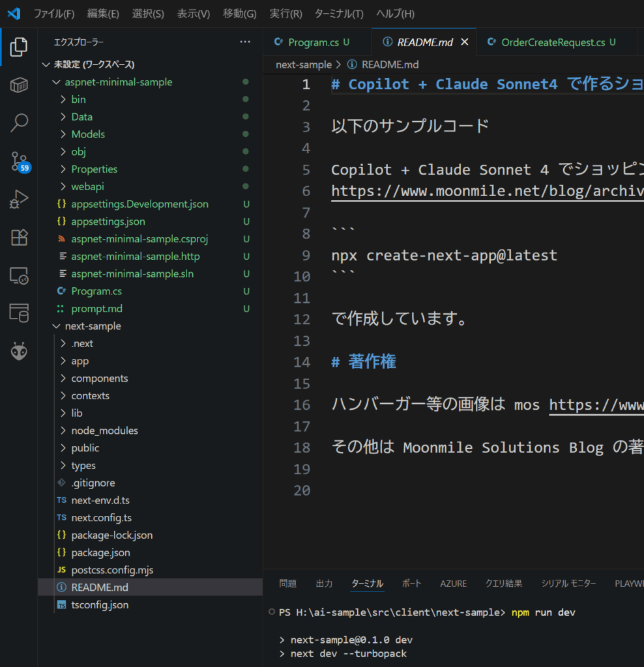Open the Extensions view icon
Image resolution: width=644 pixels, height=667 pixels.
pyautogui.click(x=19, y=237)
